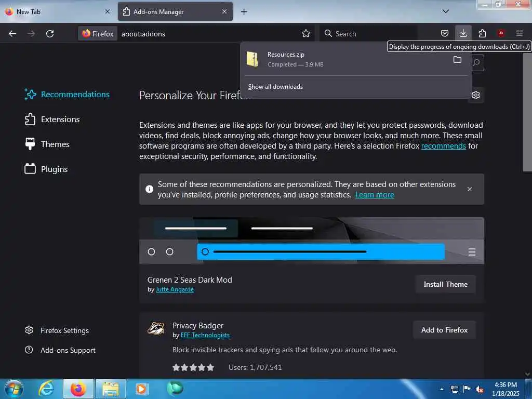The height and width of the screenshot is (399, 532).
Task: Click the Learn more link
Action: pyautogui.click(x=375, y=195)
